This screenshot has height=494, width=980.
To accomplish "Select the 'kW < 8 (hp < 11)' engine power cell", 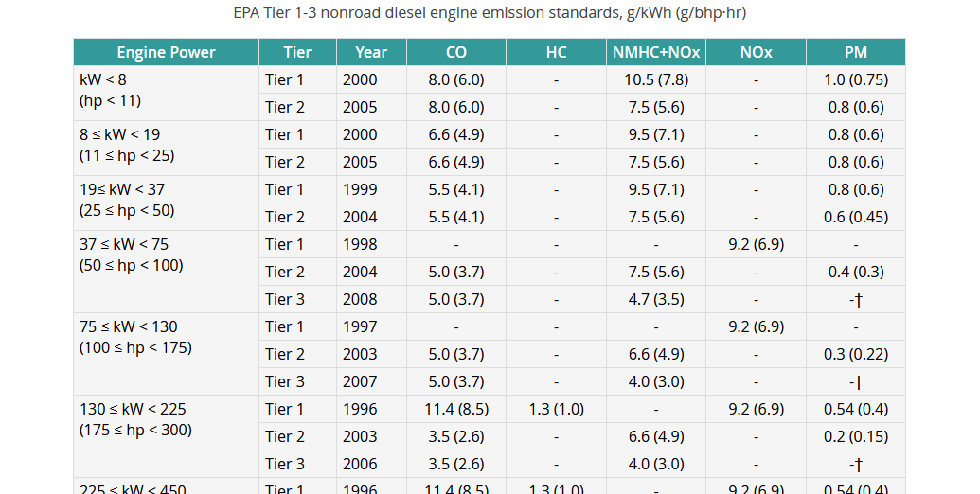I will 167,93.
